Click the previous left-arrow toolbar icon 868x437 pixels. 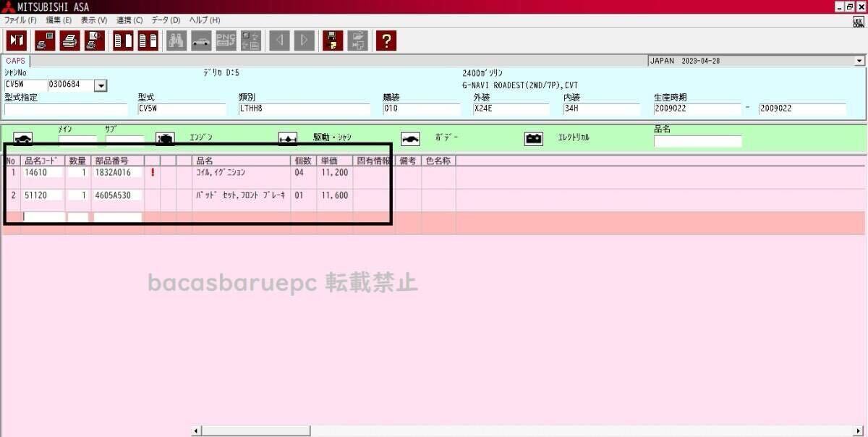click(x=280, y=41)
